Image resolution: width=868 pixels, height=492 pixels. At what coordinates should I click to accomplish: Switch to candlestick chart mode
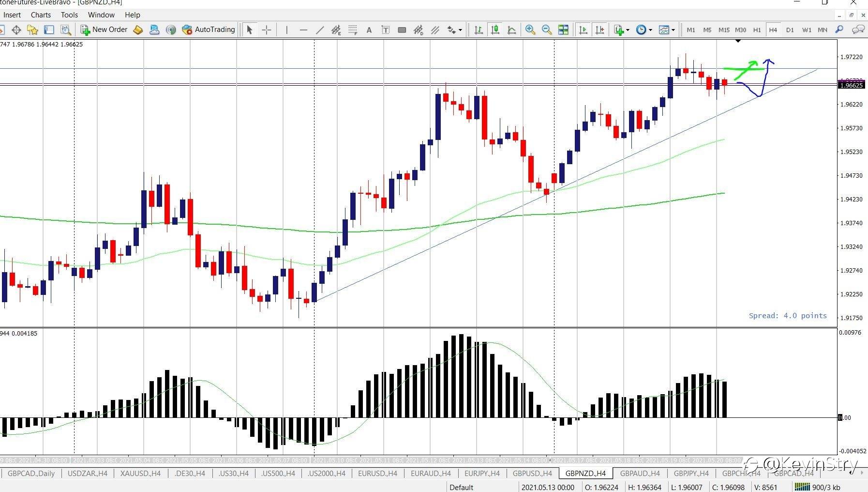495,30
